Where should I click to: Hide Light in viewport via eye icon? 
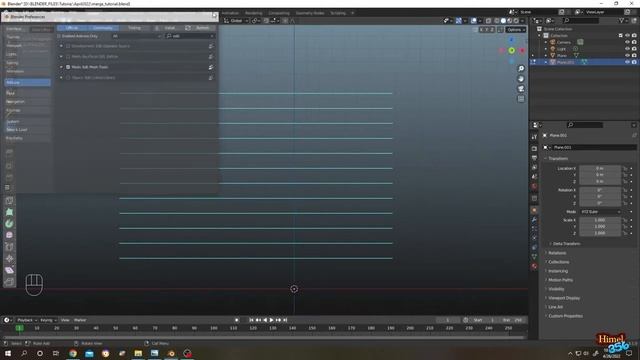(x=627, y=49)
